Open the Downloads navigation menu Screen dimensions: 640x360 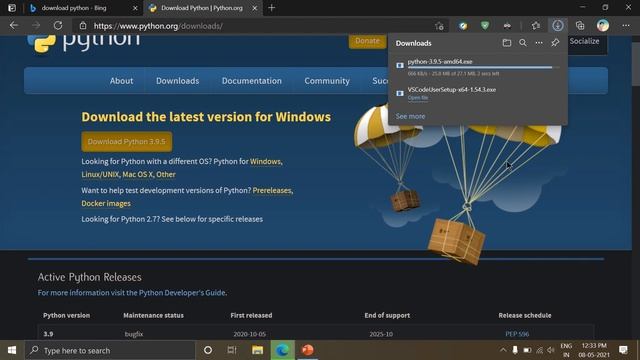pos(178,81)
